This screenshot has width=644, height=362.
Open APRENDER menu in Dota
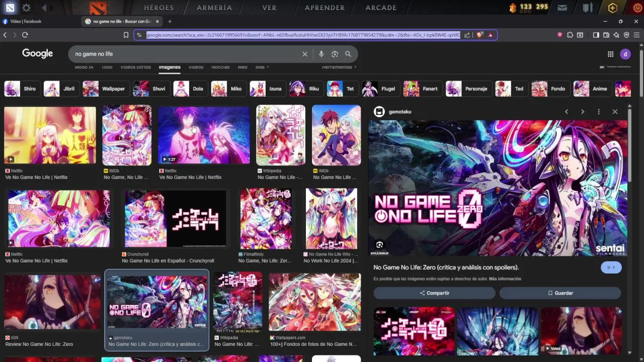(325, 8)
